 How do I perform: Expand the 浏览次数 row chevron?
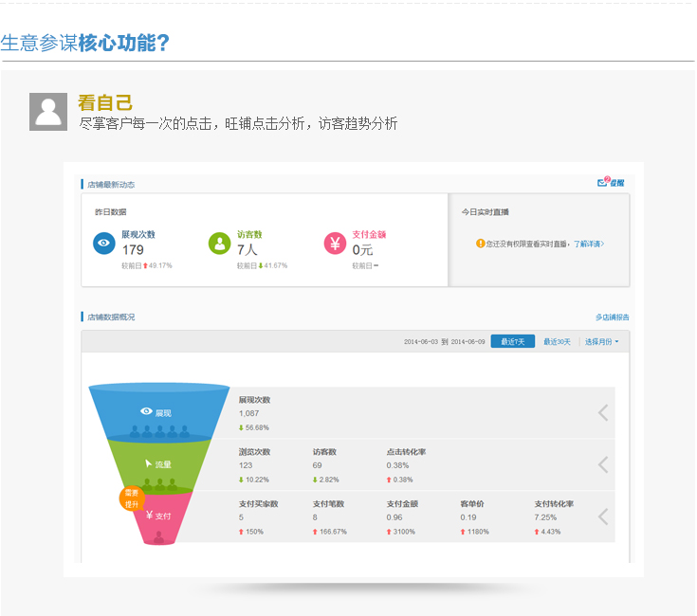pos(603,464)
